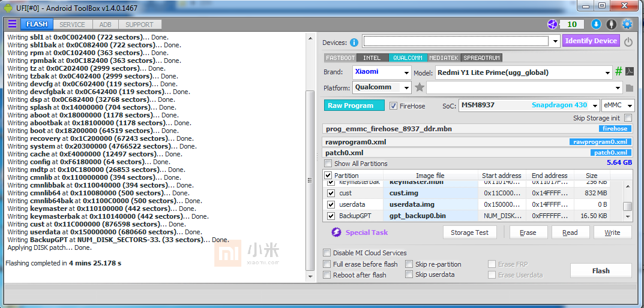Check Full erase before flash
Image resolution: width=644 pixels, height=308 pixels.
click(327, 264)
